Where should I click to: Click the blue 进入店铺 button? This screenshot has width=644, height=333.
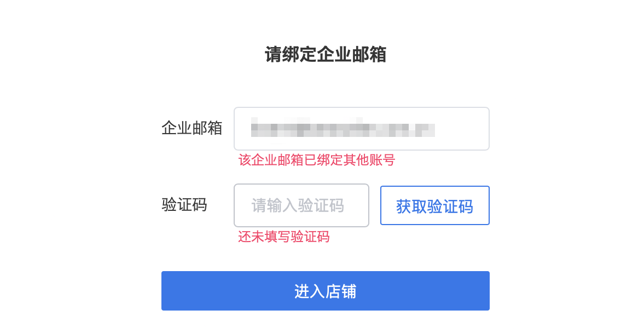(325, 291)
